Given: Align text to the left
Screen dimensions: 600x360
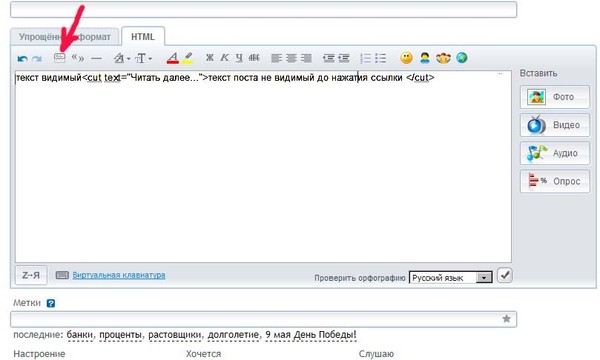Looking at the screenshot, I should (276, 58).
